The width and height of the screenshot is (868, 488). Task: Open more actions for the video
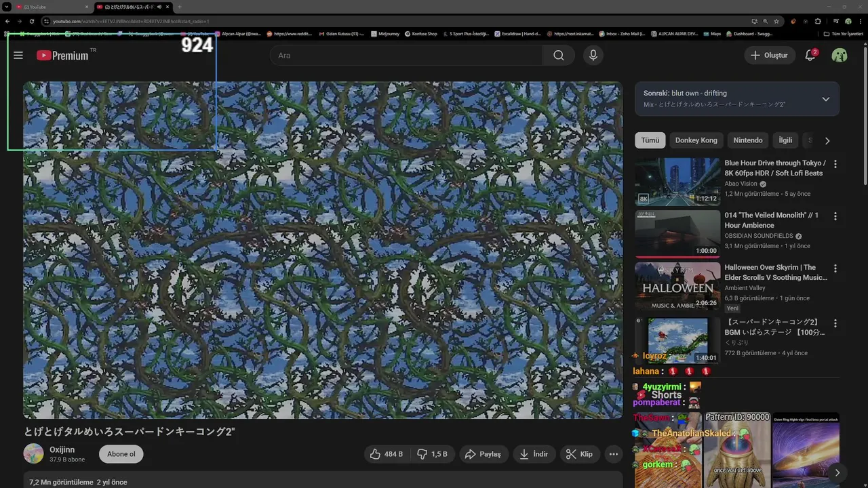tap(614, 454)
